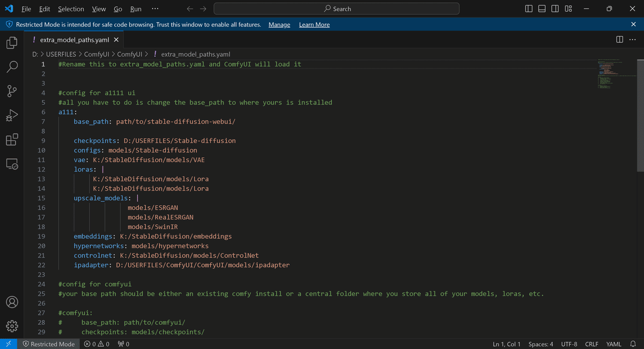This screenshot has height=349, width=644.
Task: Open the Customize Layout dropdown
Action: pos(568,9)
